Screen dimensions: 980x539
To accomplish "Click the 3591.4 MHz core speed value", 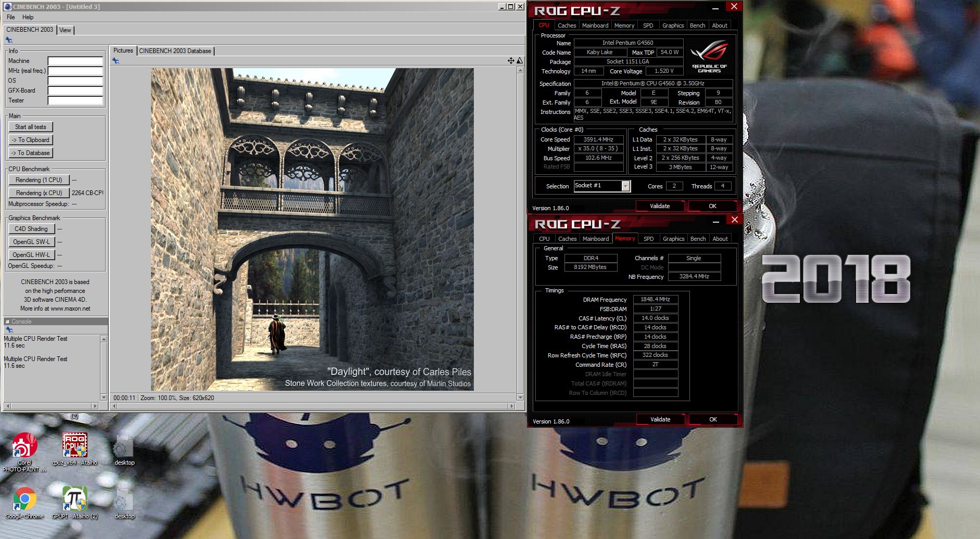I will click(x=598, y=139).
